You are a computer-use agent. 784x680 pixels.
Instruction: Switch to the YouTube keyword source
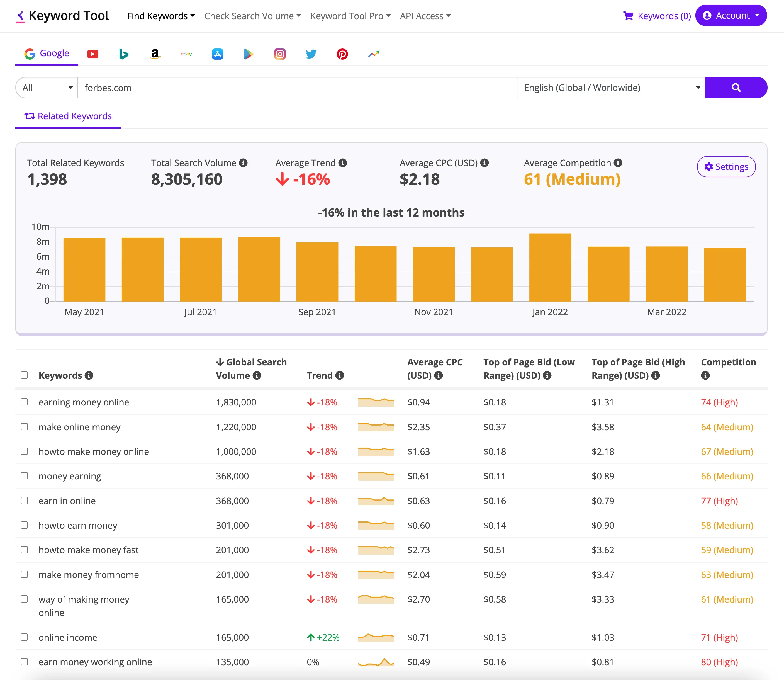pos(92,54)
